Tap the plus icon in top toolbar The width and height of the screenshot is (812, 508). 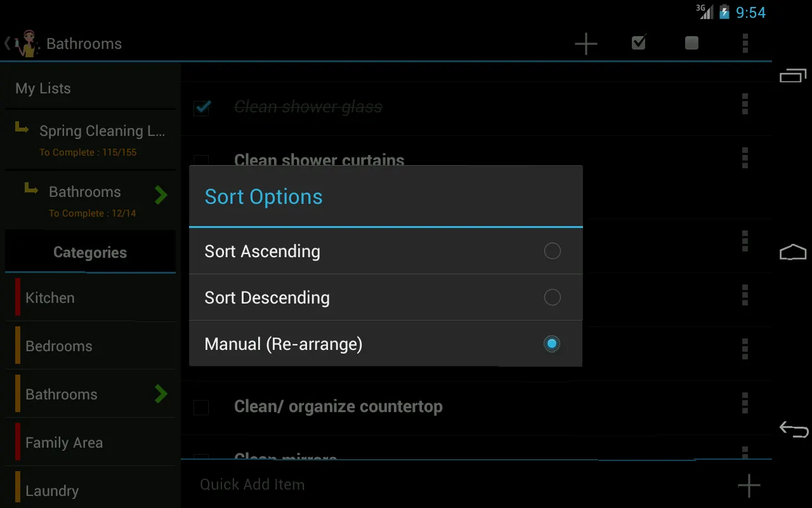[586, 43]
